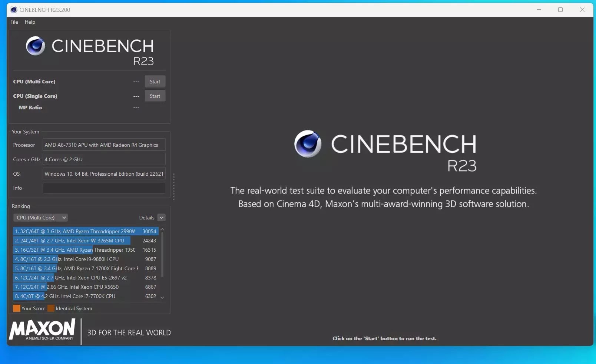This screenshot has height=364, width=596.
Task: Maximize the Cinebench window
Action: [560, 10]
